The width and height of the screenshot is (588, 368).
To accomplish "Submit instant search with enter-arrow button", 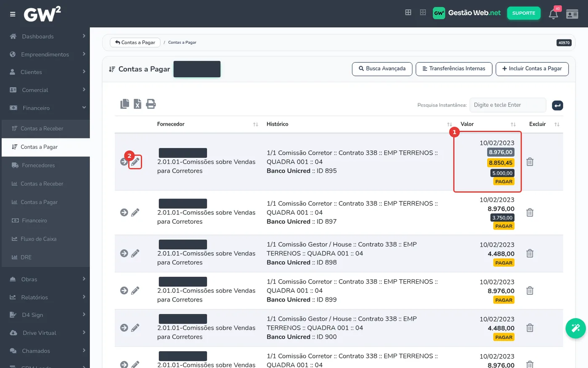I will tap(557, 106).
